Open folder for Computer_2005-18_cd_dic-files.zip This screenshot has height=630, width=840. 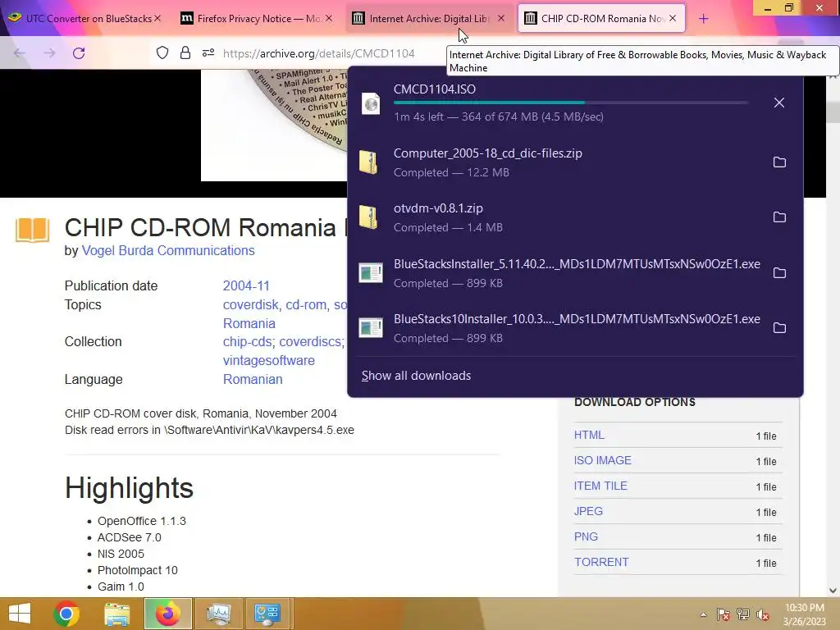pyautogui.click(x=779, y=162)
